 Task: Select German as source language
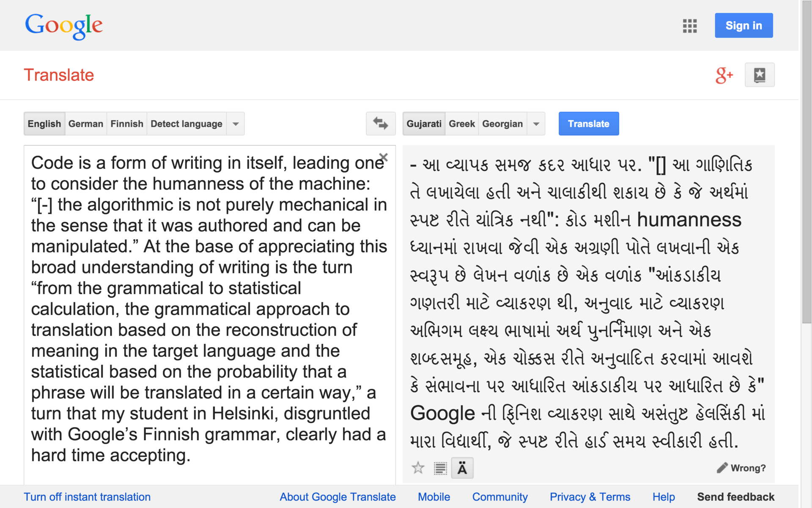click(86, 124)
